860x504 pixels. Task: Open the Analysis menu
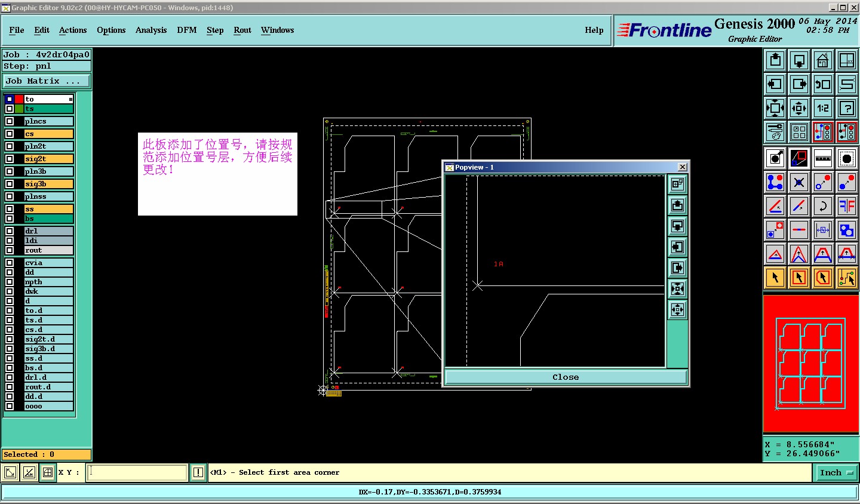tap(151, 30)
